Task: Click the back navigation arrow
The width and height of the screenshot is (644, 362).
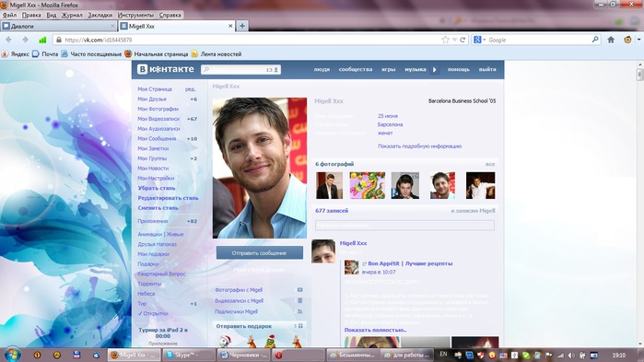Action: point(8,40)
